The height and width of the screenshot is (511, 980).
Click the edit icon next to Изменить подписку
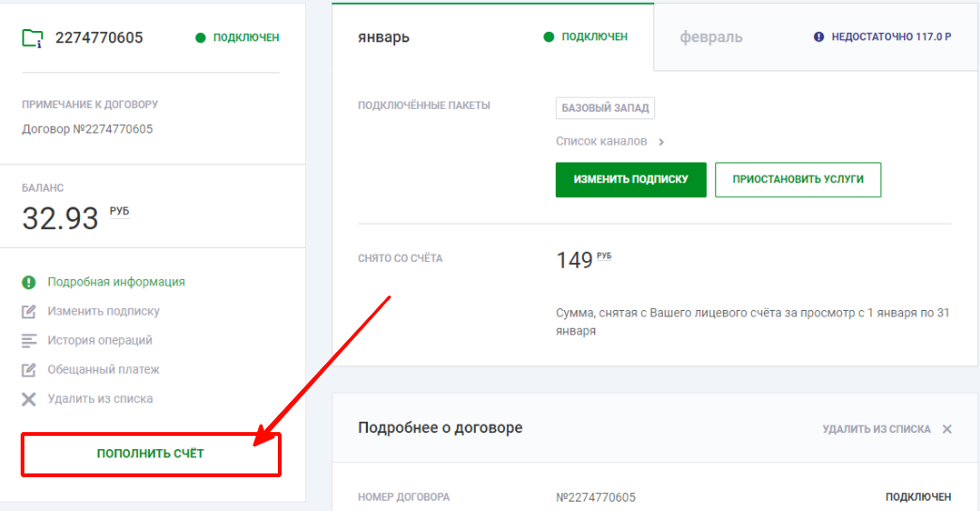click(x=29, y=311)
